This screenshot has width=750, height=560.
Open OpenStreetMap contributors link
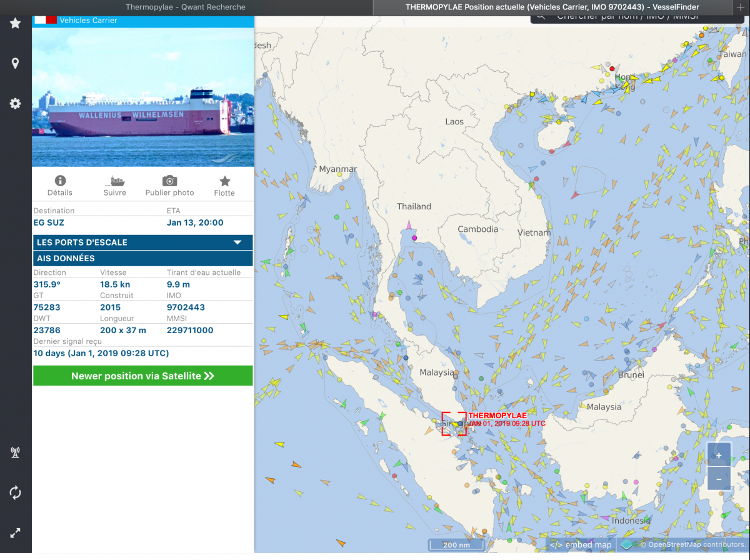(x=692, y=544)
